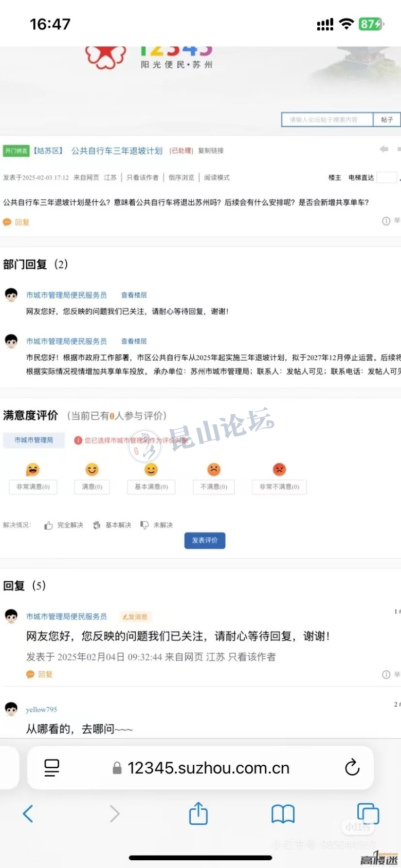Click 复制链接 next to post title
Image resolution: width=401 pixels, height=868 pixels.
pos(211,151)
